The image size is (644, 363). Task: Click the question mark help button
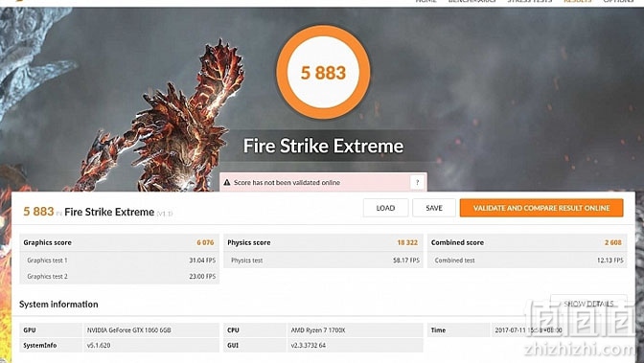(417, 182)
